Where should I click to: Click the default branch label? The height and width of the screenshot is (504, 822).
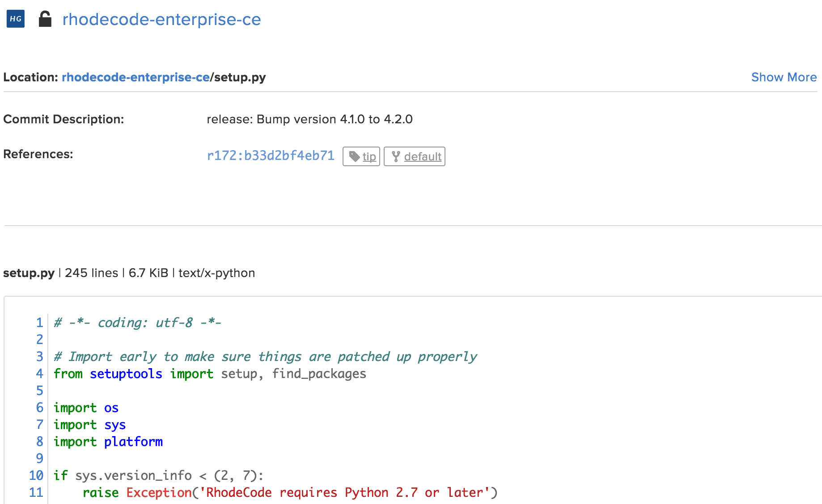click(423, 157)
